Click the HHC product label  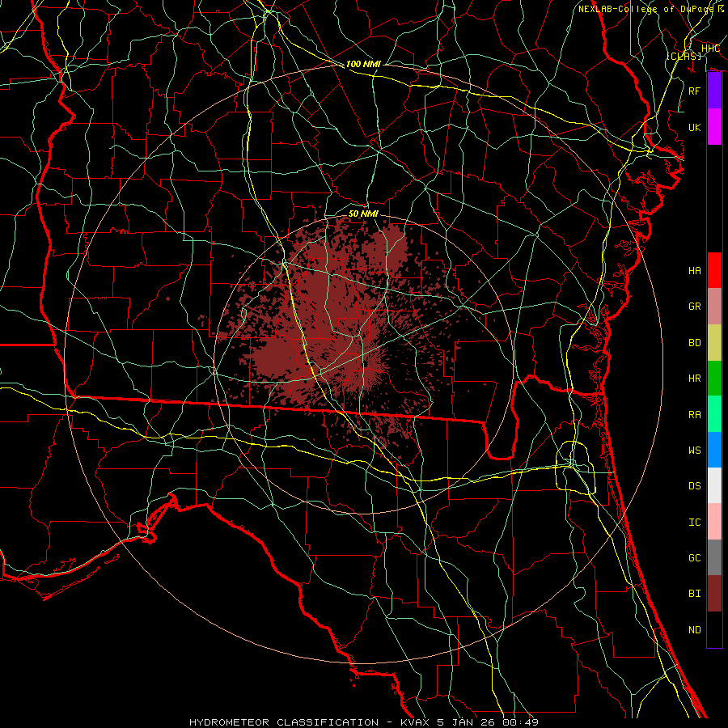pyautogui.click(x=710, y=49)
